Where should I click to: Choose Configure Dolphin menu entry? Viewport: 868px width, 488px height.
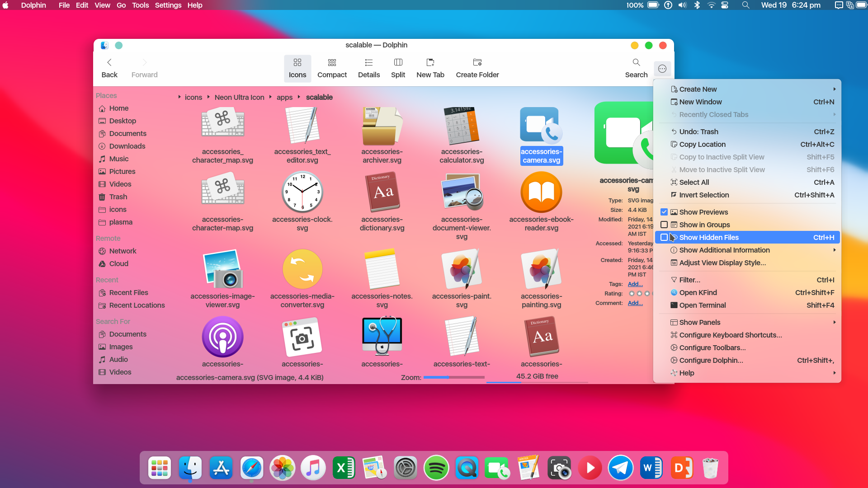(x=747, y=360)
